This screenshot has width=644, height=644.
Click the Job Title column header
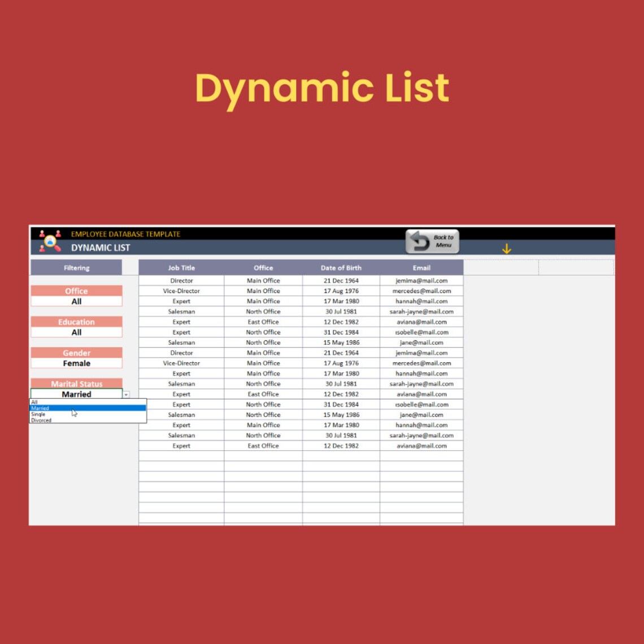tap(181, 267)
